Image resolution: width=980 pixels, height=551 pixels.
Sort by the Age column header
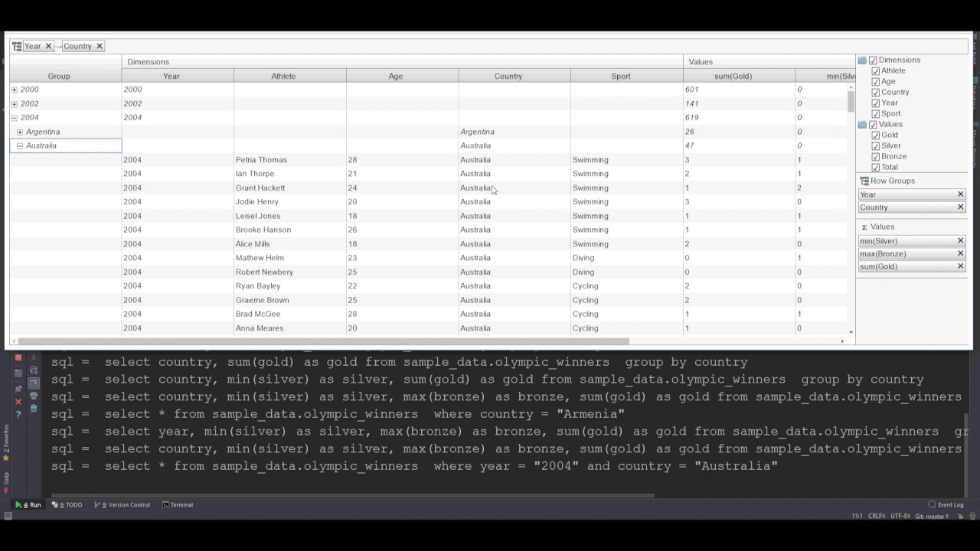403,76
